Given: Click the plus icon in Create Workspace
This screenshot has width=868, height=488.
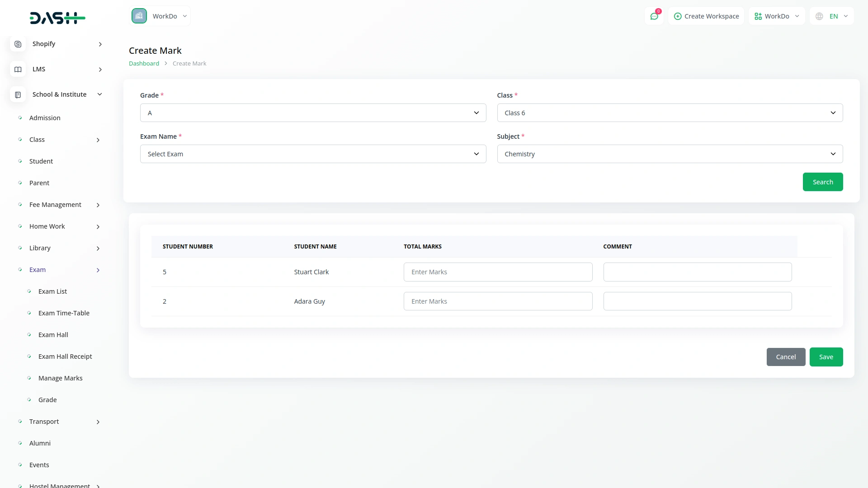Looking at the screenshot, I should click(677, 16).
